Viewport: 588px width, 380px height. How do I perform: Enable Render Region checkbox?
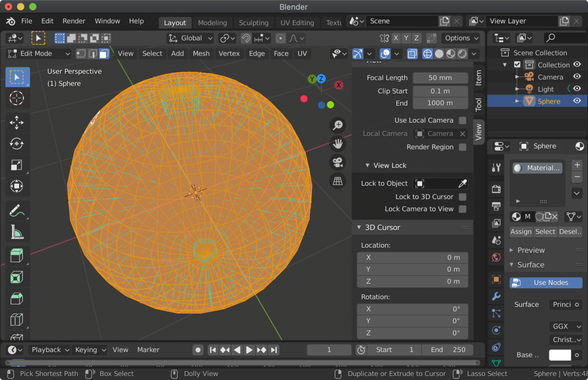click(462, 147)
